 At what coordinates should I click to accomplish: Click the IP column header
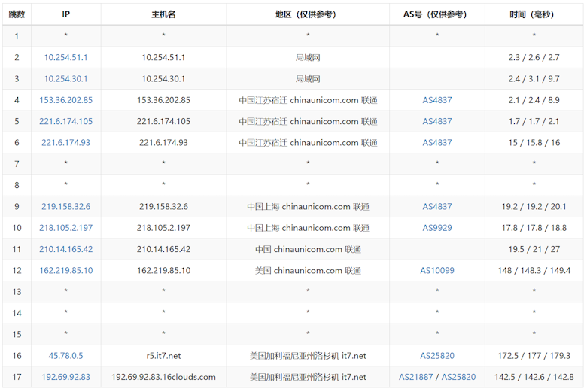tap(66, 14)
